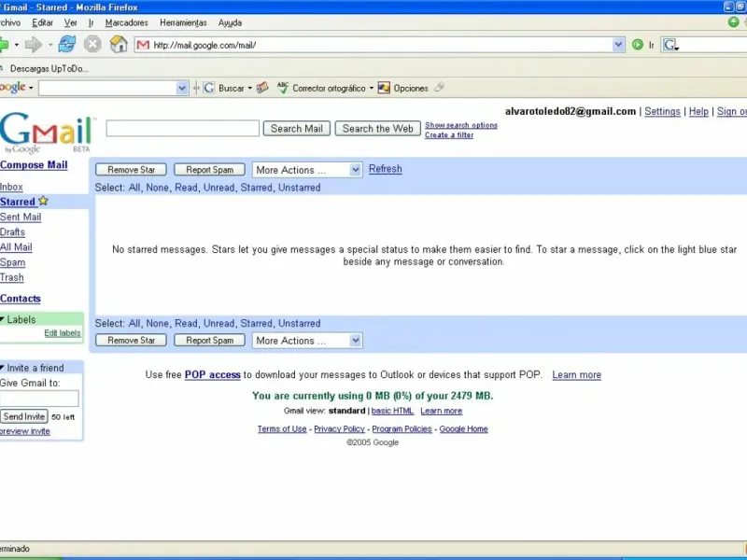Click the Give Gmail to email field

click(x=39, y=399)
